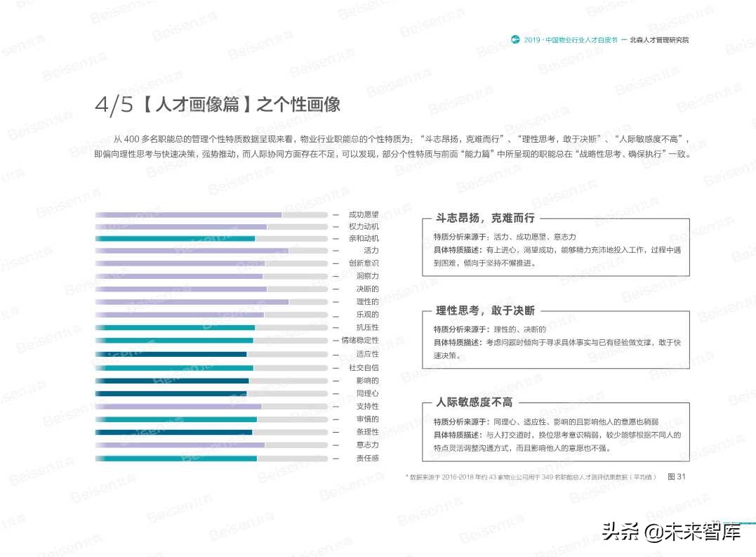Toggle the 权力动机 trait label
This screenshot has height=557, width=756.
(x=362, y=226)
